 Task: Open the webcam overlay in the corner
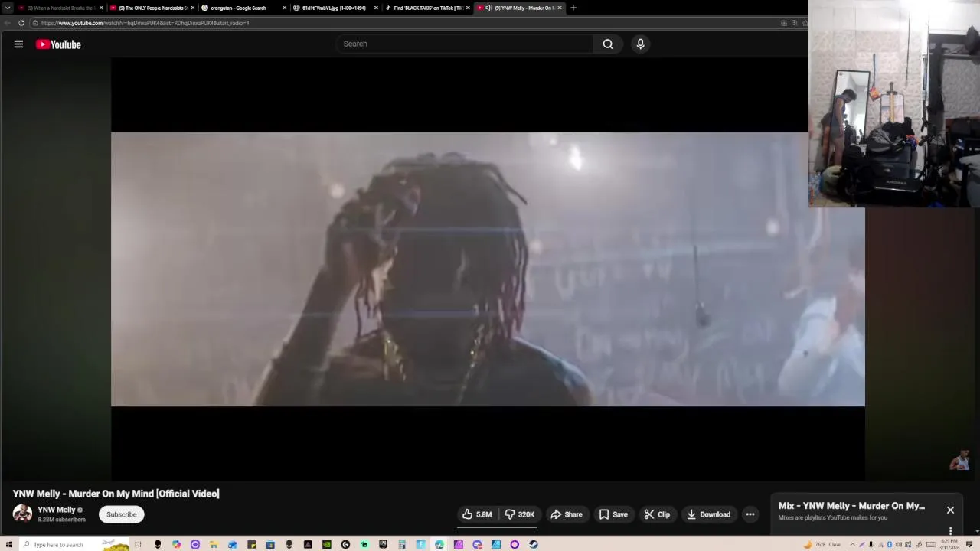pyautogui.click(x=894, y=103)
